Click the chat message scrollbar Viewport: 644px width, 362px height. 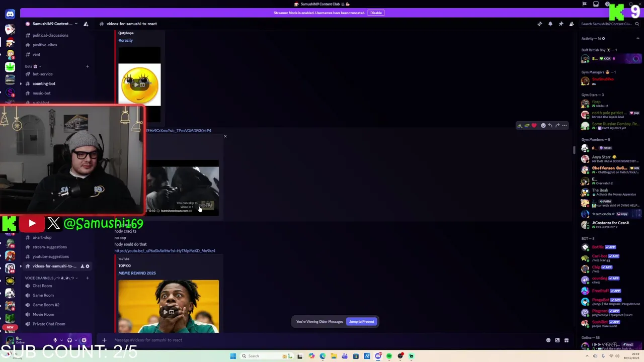574,150
